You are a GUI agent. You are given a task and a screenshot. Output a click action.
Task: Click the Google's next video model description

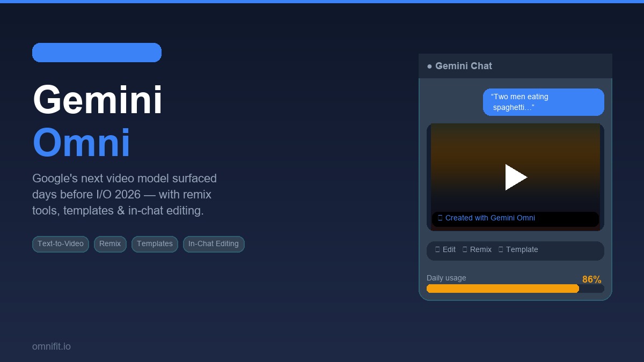pos(125,194)
